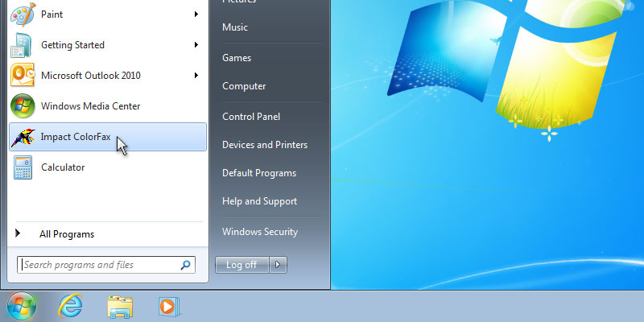Click the Windows Media Center icon
Viewport: 644px width, 322px height.
pyautogui.click(x=22, y=106)
